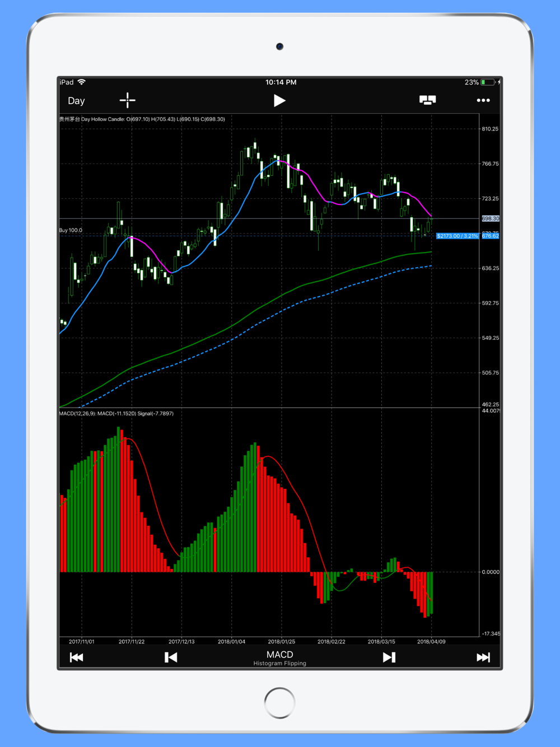Tap the 676.62 entry price tag
Image resolution: width=560 pixels, height=747 pixels.
pyautogui.click(x=491, y=236)
